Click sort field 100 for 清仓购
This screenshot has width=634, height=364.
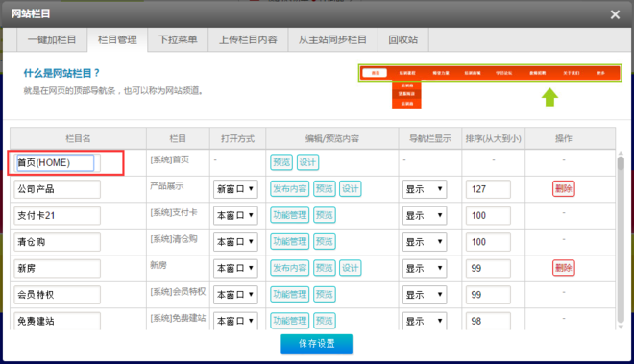[x=488, y=242]
